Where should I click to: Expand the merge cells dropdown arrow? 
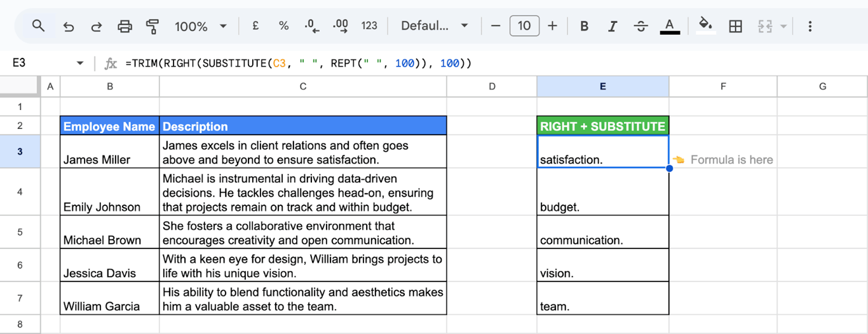[783, 26]
